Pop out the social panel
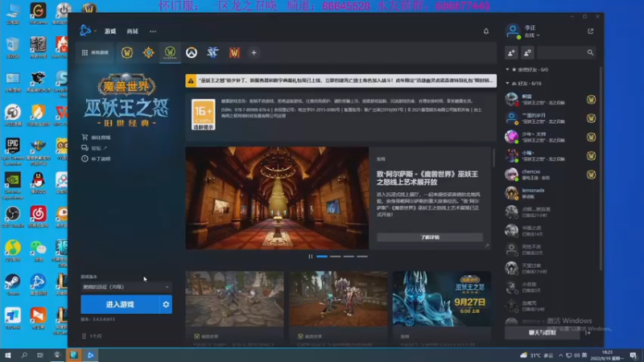Viewport: 644px width, 362px height. [591, 31]
